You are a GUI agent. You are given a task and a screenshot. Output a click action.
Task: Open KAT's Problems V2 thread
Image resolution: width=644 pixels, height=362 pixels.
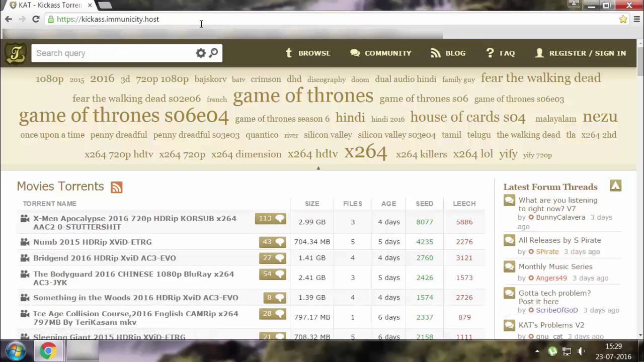(x=551, y=325)
